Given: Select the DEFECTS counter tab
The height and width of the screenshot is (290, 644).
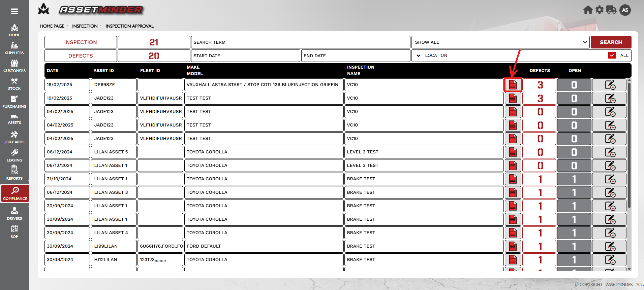Looking at the screenshot, I should (x=81, y=56).
